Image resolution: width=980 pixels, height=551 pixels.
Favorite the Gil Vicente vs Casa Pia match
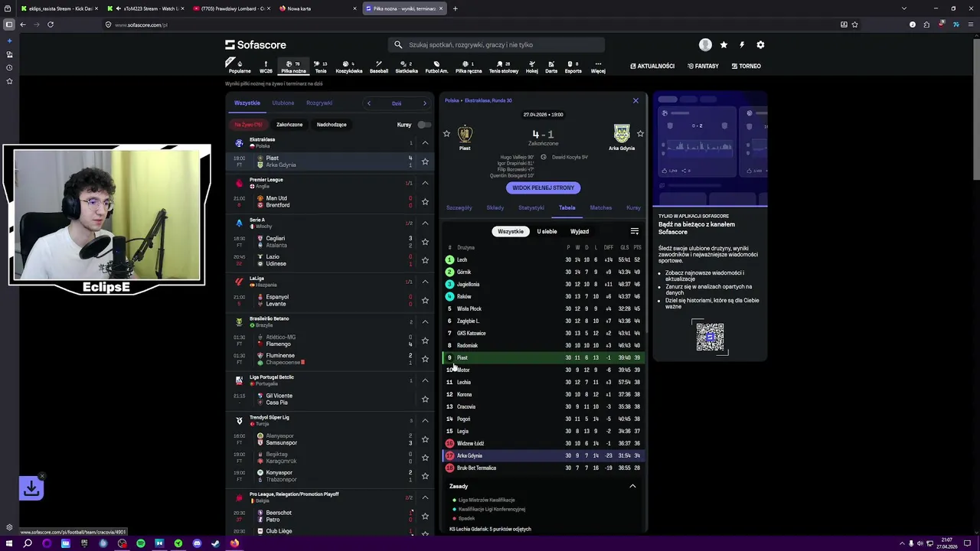425,399
